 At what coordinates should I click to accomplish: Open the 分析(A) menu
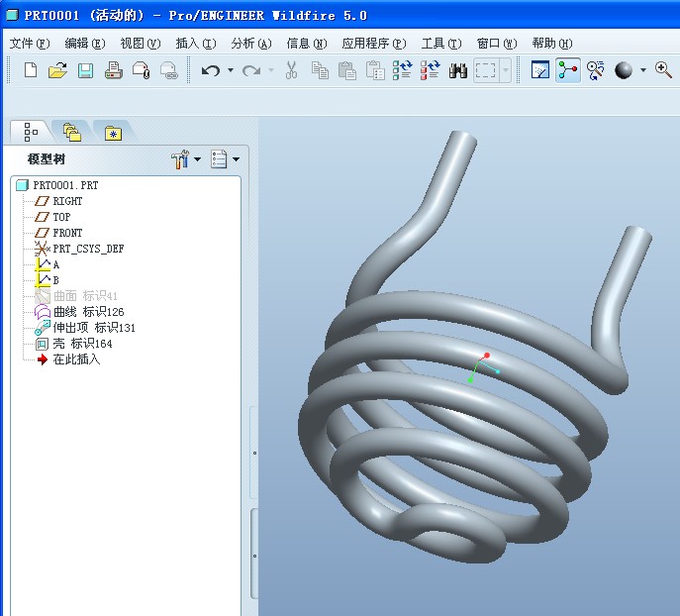point(251,44)
